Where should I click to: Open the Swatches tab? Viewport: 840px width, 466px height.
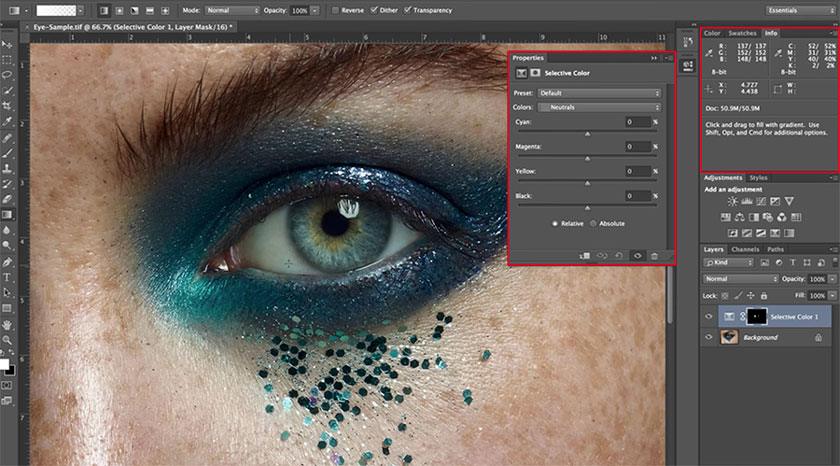click(x=742, y=33)
